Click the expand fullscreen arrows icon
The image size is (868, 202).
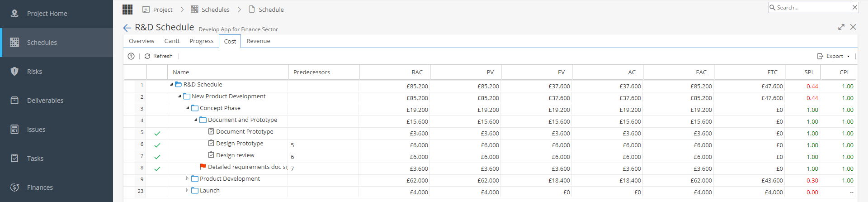[841, 27]
